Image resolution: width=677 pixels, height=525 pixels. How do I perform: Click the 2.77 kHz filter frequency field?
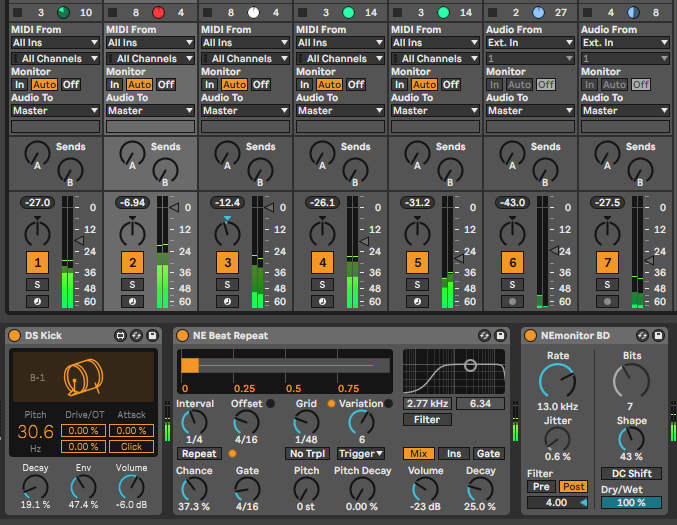[426, 404]
